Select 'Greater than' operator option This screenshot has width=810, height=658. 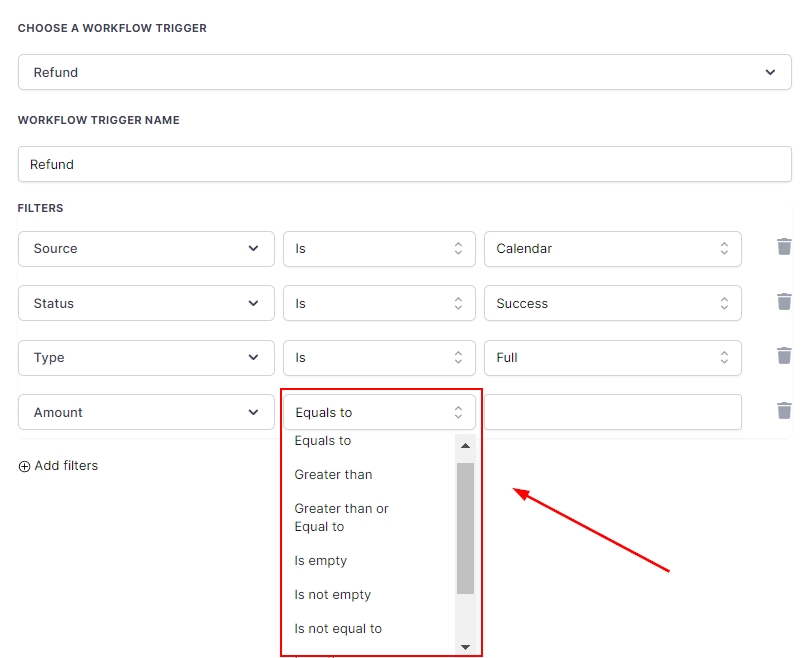pos(333,475)
